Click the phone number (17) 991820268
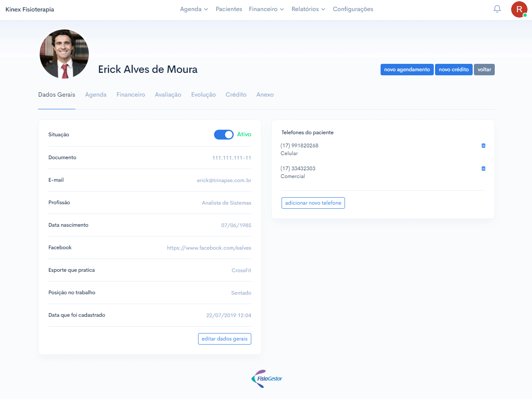532x399 pixels. [300, 146]
